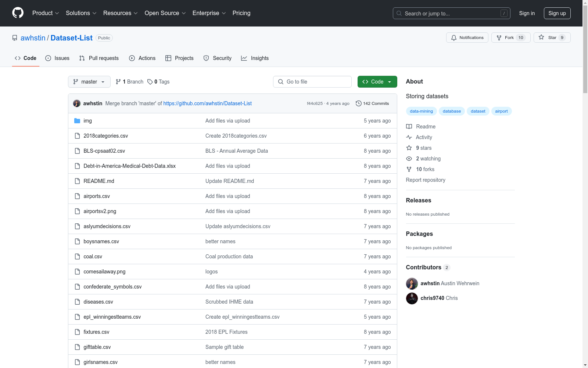Click the Search or jump to field
The image size is (588, 368).
pos(452,13)
